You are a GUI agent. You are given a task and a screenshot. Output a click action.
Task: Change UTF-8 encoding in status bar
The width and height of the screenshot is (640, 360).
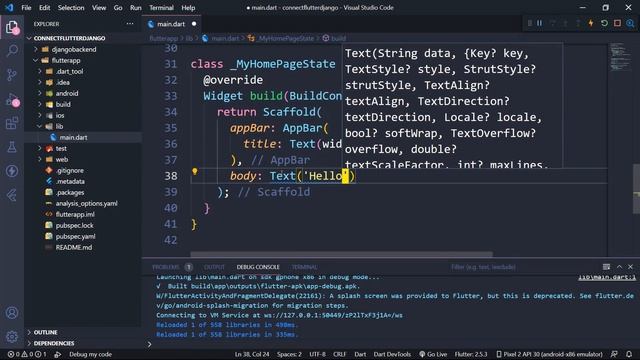(317, 354)
